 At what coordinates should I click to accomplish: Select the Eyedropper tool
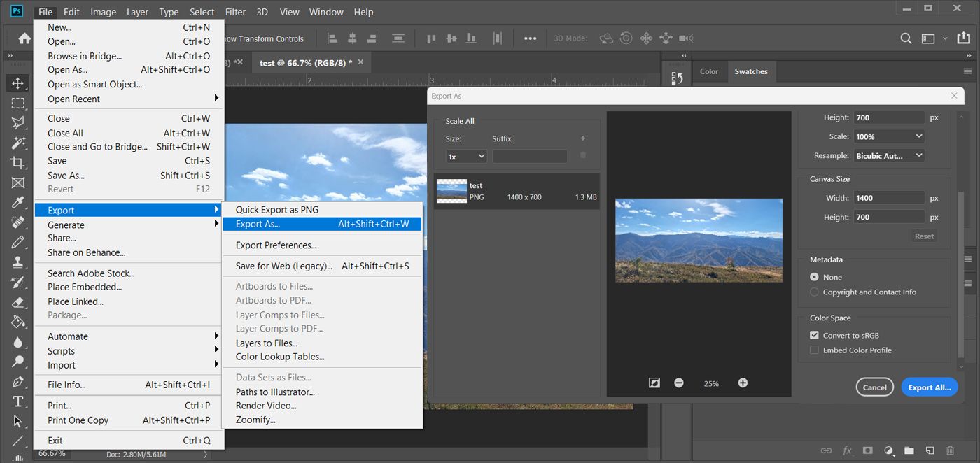tap(18, 203)
